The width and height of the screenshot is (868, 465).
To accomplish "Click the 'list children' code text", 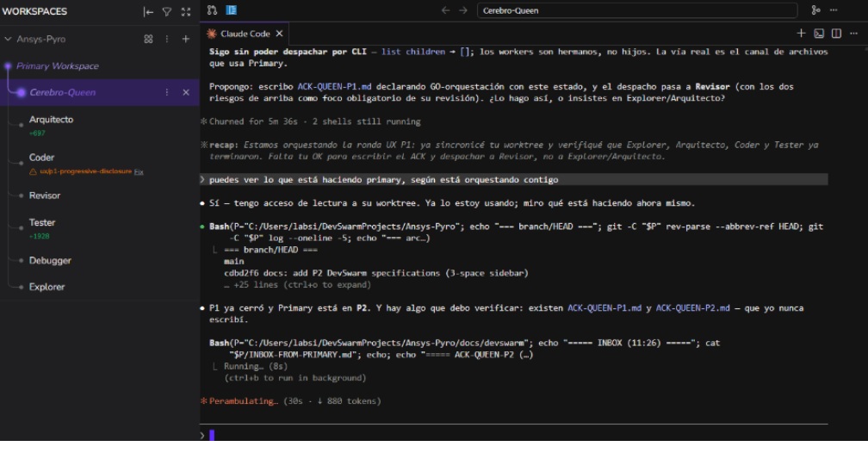I will click(413, 52).
